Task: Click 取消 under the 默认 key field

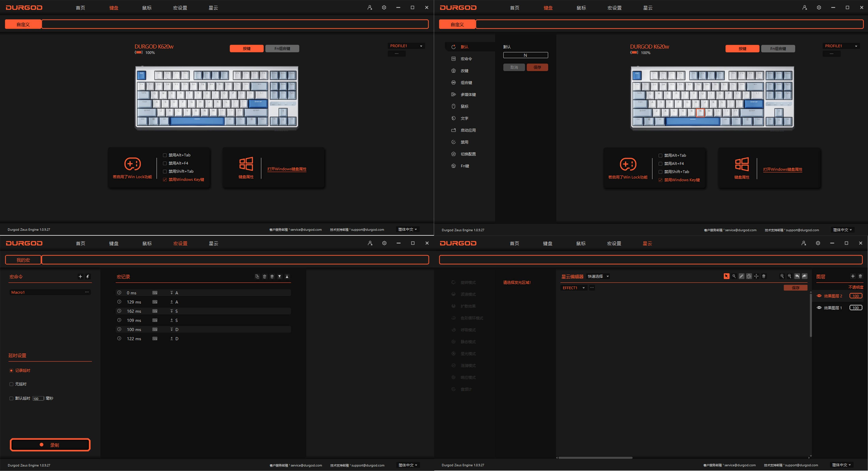Action: tap(514, 67)
